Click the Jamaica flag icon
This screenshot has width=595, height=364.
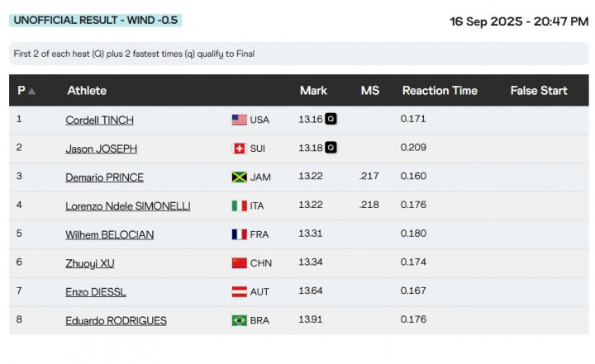click(239, 177)
